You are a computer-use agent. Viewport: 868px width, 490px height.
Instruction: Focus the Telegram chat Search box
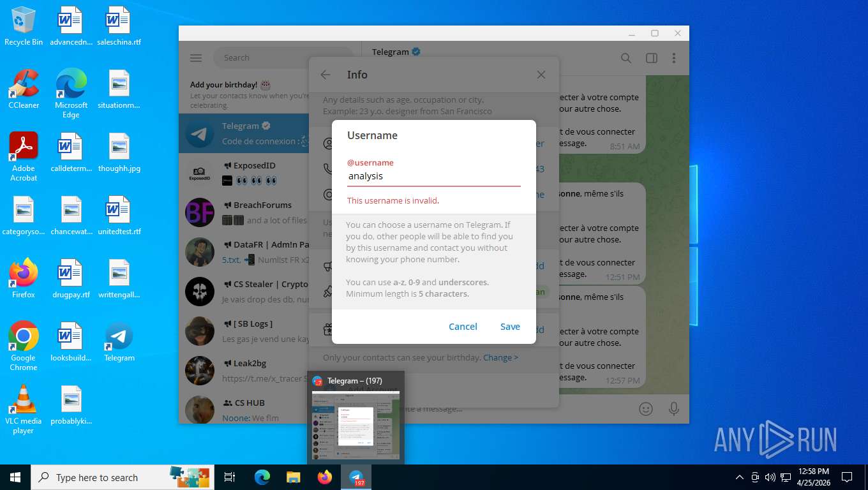point(283,57)
